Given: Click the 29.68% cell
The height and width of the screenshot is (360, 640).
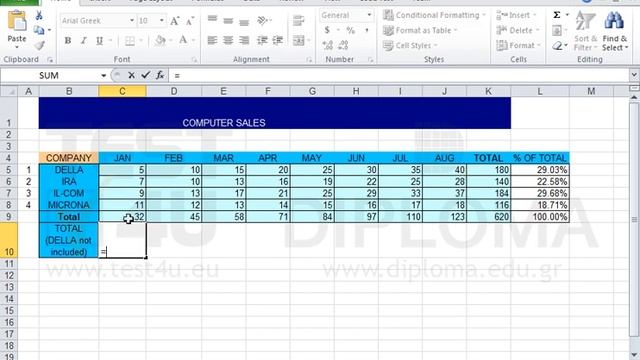Looking at the screenshot, I should point(540,193).
